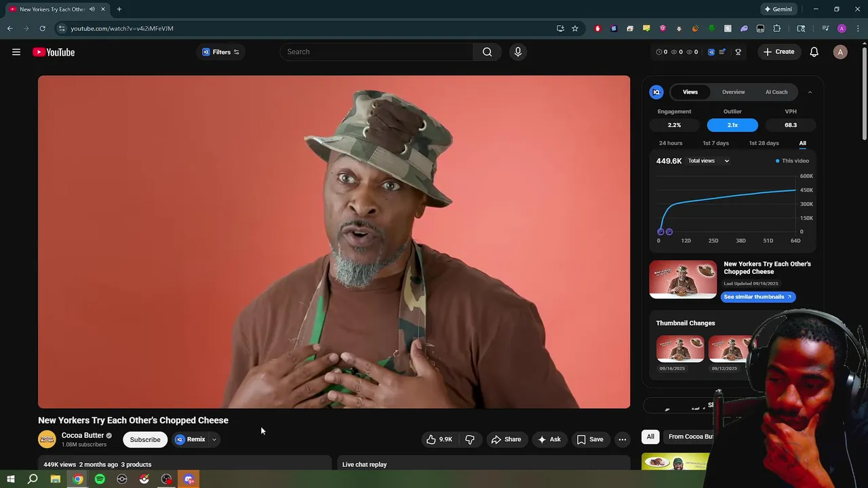Click See similar thumbnails link
This screenshot has height=488, width=868.
pyautogui.click(x=757, y=297)
